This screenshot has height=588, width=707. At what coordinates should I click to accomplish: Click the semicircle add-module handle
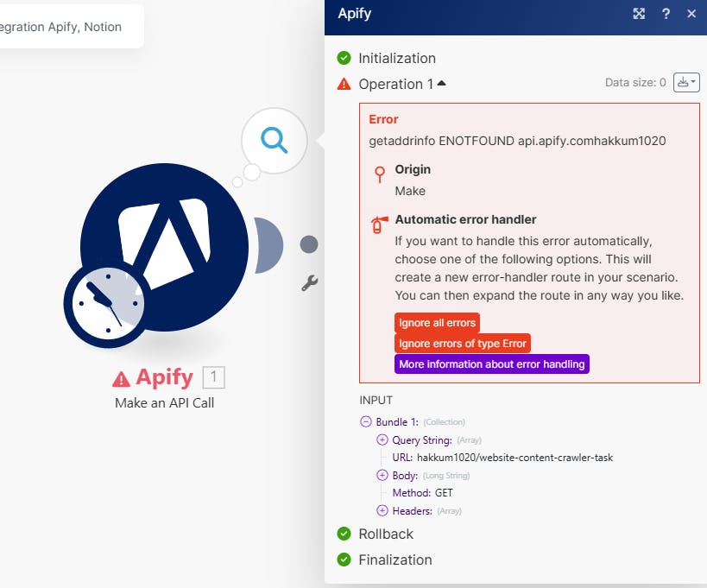point(268,245)
